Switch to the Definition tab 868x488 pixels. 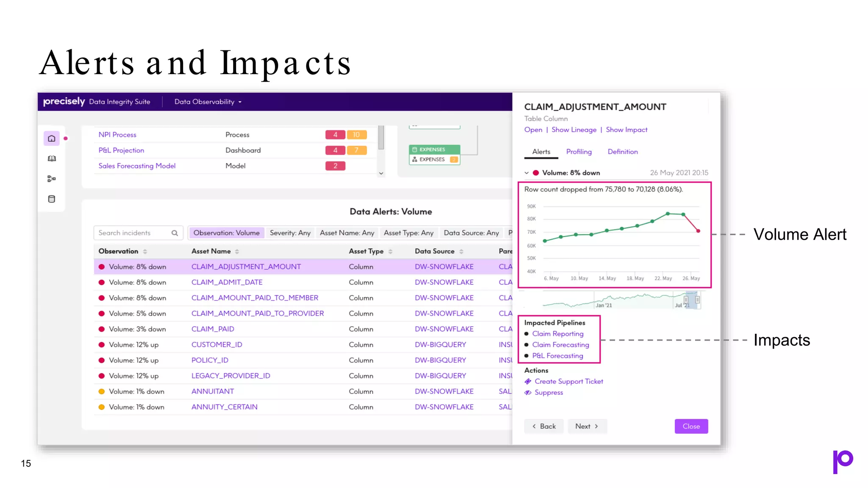[x=622, y=152]
